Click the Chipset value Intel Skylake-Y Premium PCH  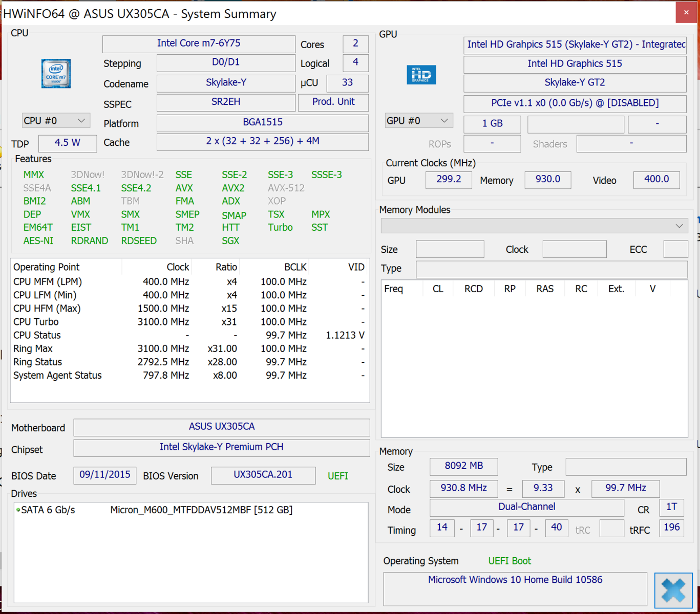click(222, 448)
